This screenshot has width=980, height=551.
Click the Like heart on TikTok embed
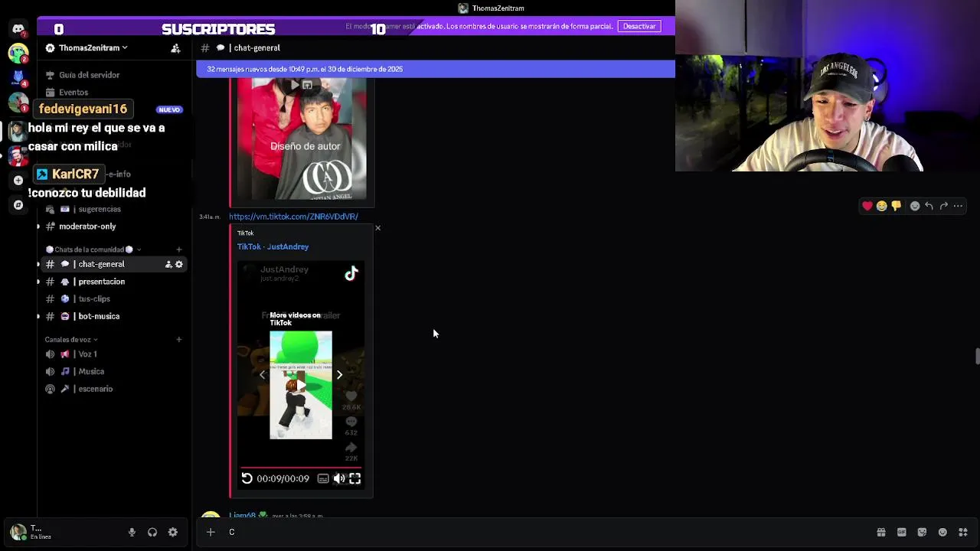coord(351,396)
